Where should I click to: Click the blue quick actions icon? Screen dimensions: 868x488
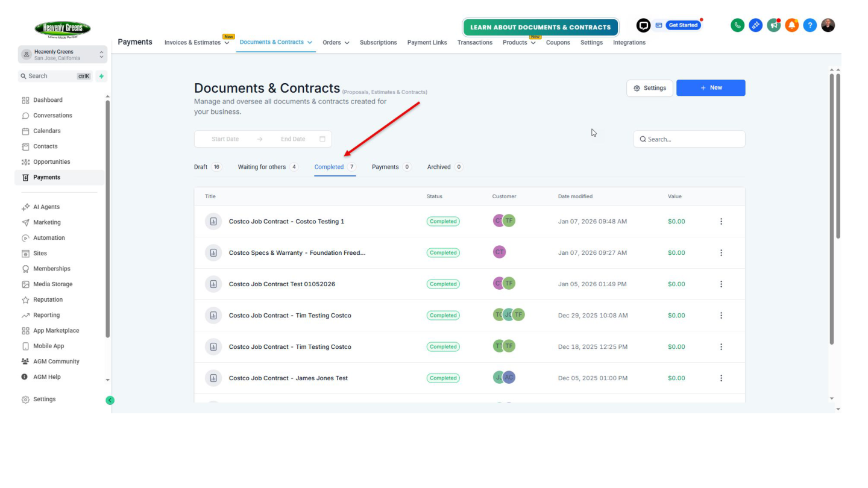pyautogui.click(x=755, y=25)
